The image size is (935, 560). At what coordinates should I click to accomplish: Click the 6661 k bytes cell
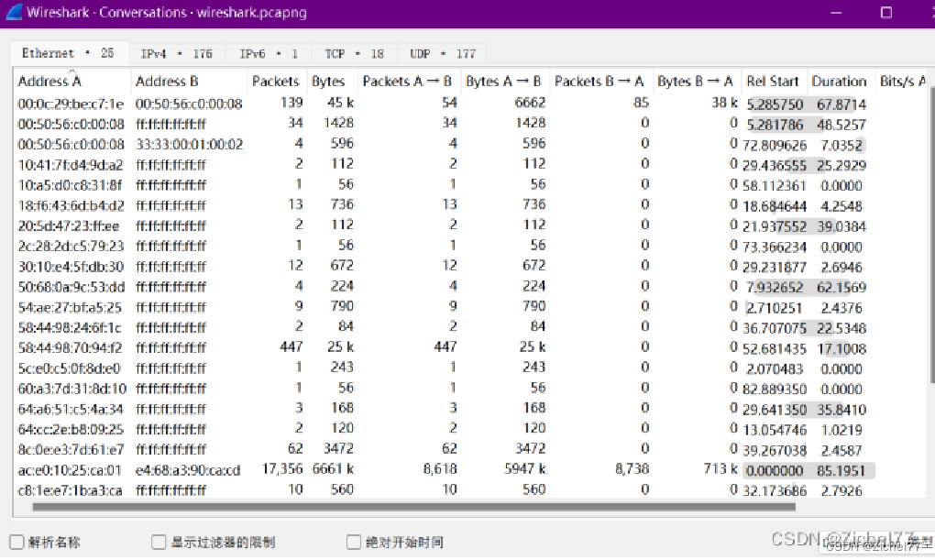[333, 469]
